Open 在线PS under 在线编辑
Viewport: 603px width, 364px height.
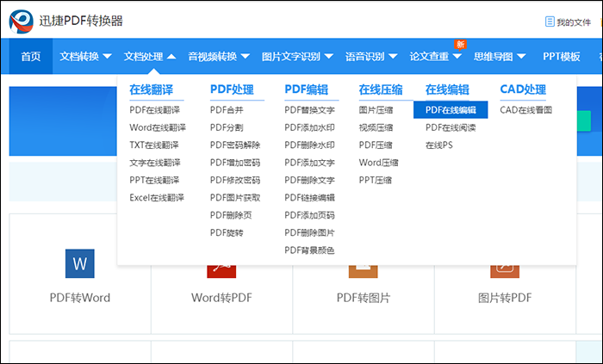[439, 145]
